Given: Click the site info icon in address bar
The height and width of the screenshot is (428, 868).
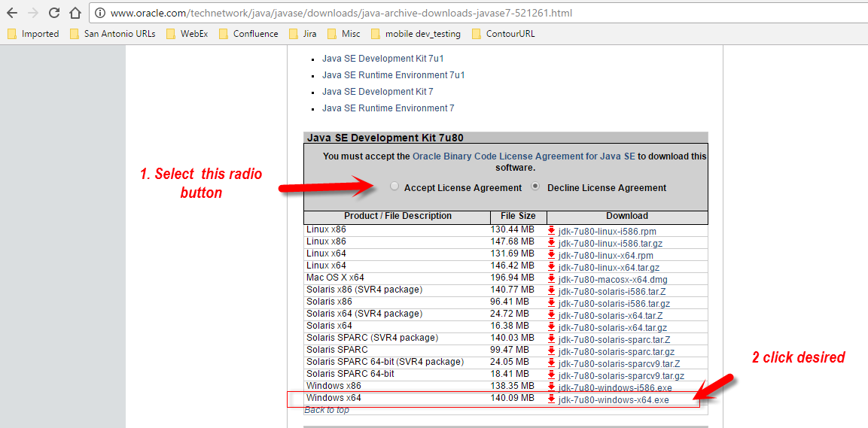Looking at the screenshot, I should pyautogui.click(x=99, y=13).
